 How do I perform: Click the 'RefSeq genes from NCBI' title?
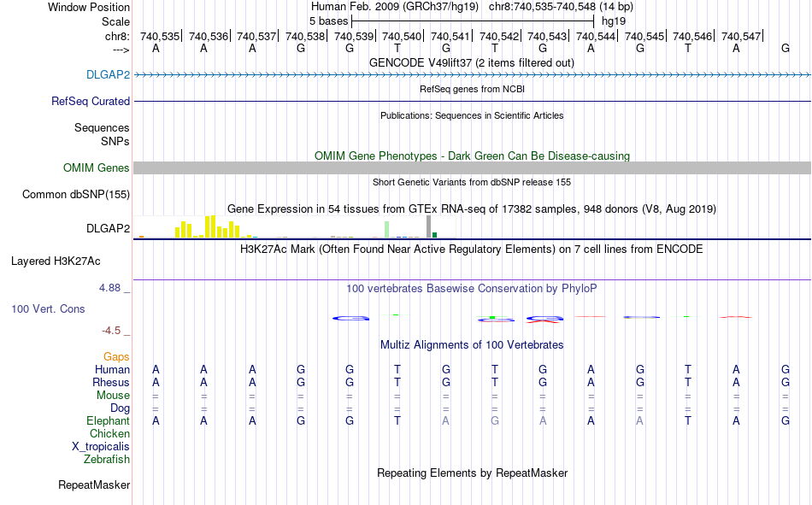(x=472, y=89)
